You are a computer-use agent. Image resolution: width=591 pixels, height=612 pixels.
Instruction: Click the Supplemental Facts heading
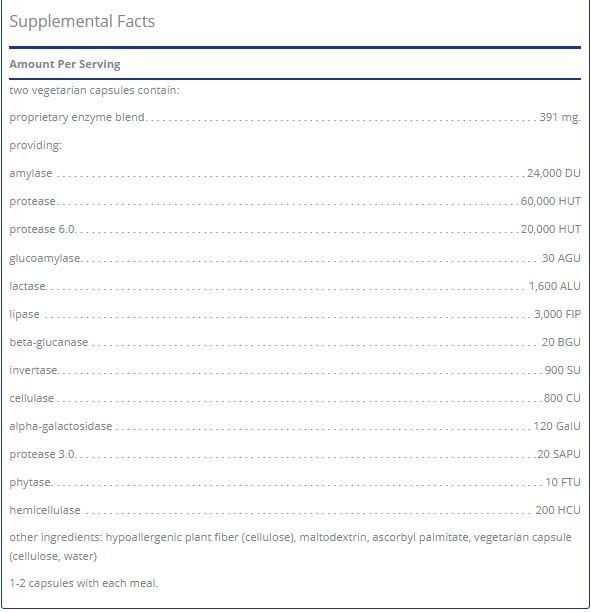(x=82, y=22)
